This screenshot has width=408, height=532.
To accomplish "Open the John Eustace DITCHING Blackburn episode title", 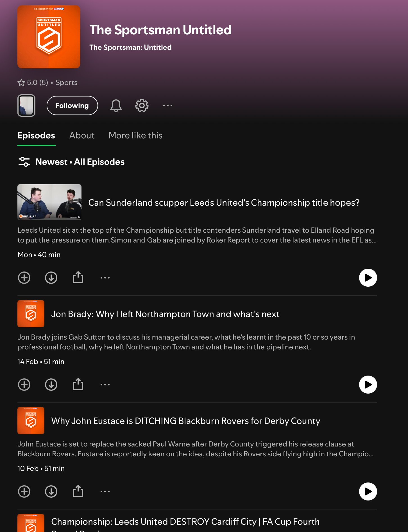I will pos(186,421).
